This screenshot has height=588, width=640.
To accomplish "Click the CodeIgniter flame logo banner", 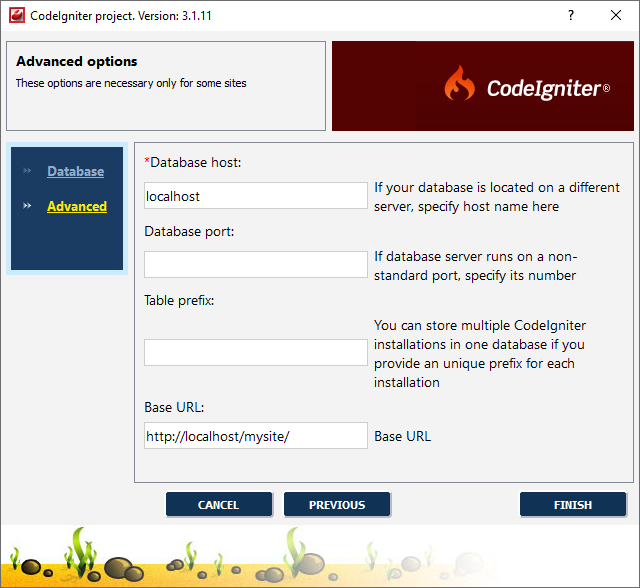I will pyautogui.click(x=482, y=86).
